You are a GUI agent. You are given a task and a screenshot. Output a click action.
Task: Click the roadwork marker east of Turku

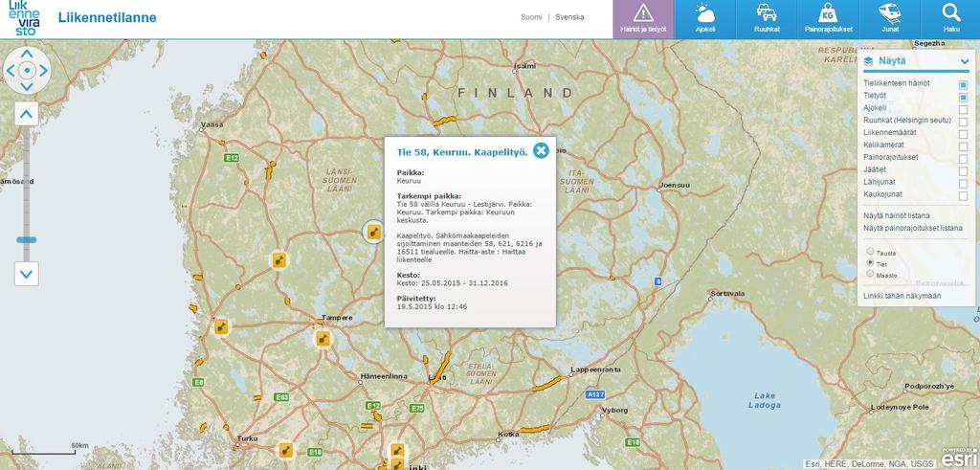[x=285, y=449]
